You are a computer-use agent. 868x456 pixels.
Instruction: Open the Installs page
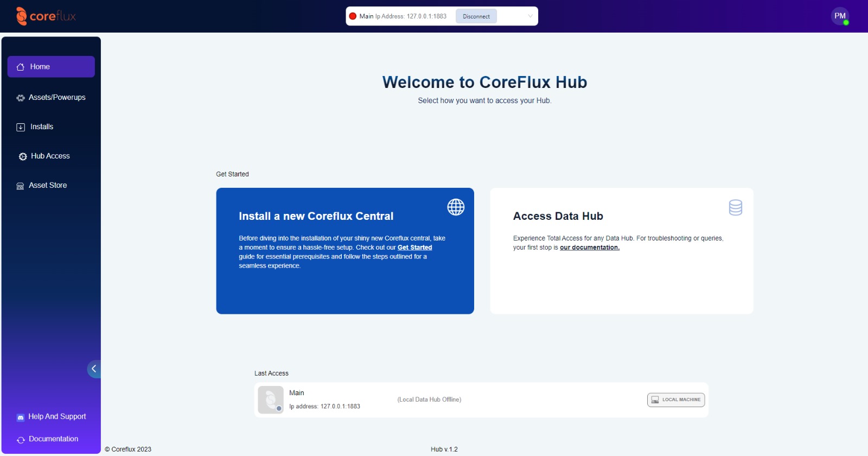pyautogui.click(x=41, y=127)
